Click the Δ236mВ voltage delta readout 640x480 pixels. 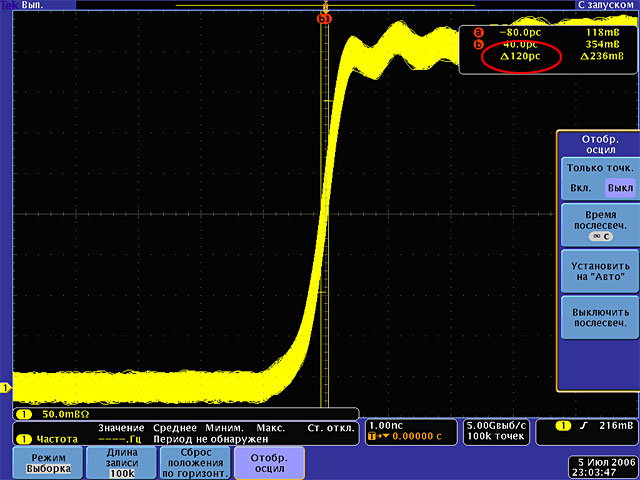point(602,56)
